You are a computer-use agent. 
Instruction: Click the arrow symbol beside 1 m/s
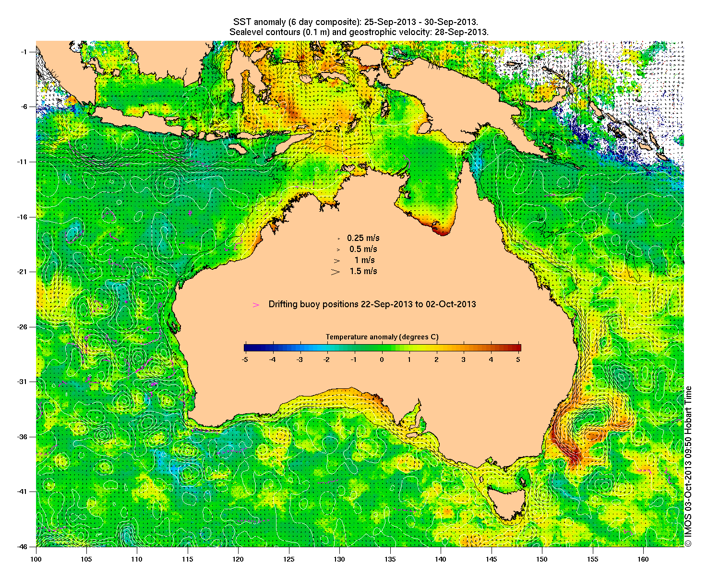(x=337, y=261)
